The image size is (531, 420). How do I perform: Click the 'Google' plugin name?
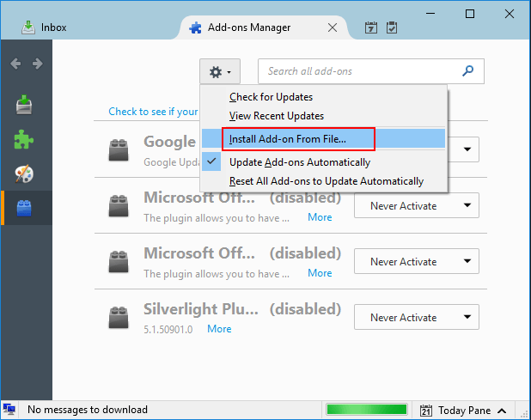tap(169, 142)
